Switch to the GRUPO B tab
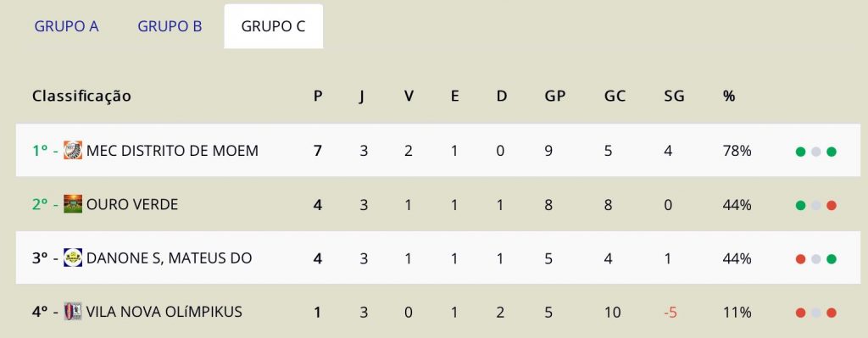This screenshot has width=868, height=338. 170,26
